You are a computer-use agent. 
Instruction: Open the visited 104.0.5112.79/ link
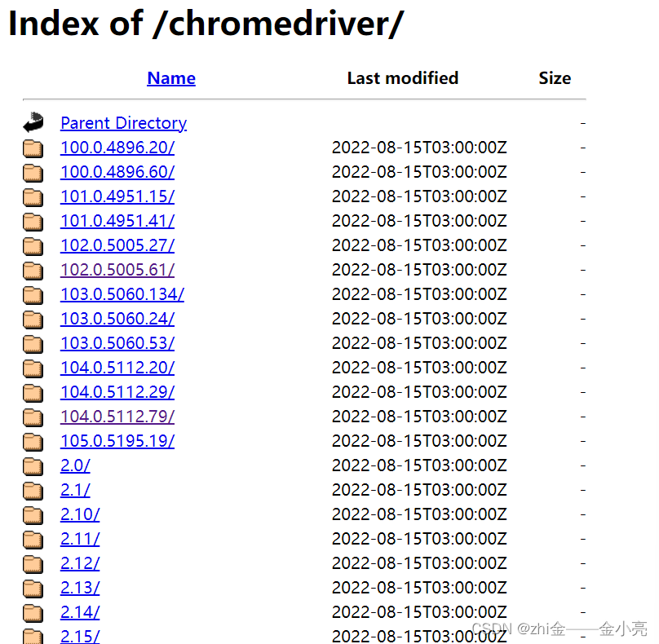click(117, 417)
